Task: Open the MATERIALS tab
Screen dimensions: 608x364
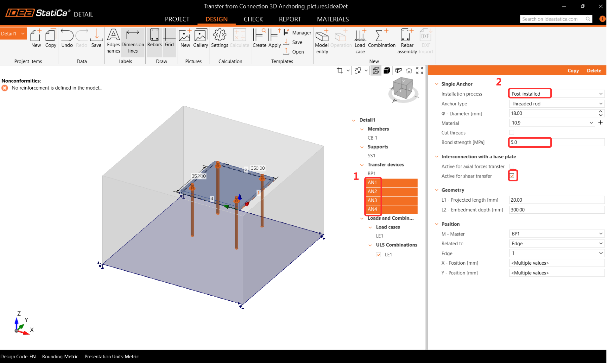Action: (x=332, y=19)
